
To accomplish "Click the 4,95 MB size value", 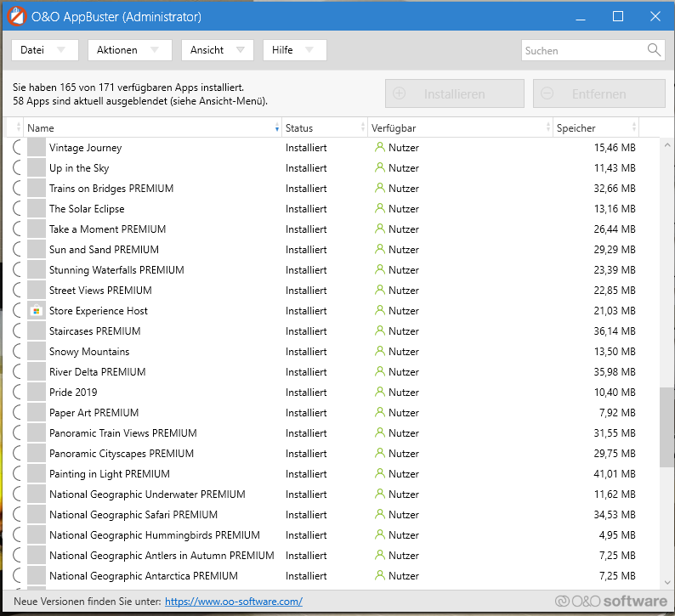I will [x=617, y=535].
